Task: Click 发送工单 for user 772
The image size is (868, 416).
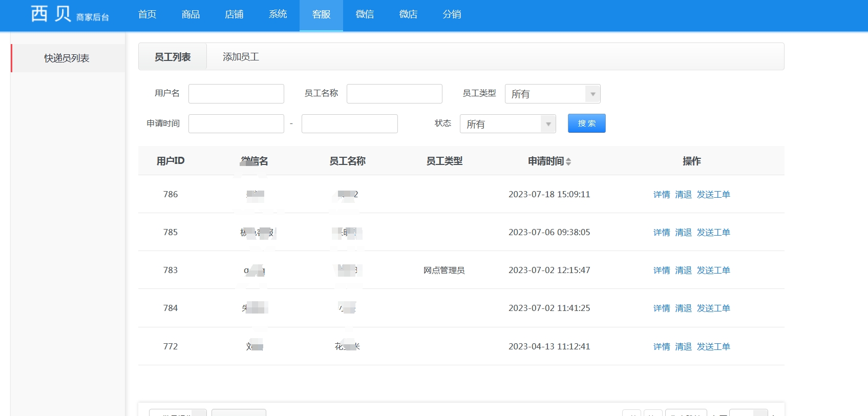Action: click(x=713, y=346)
